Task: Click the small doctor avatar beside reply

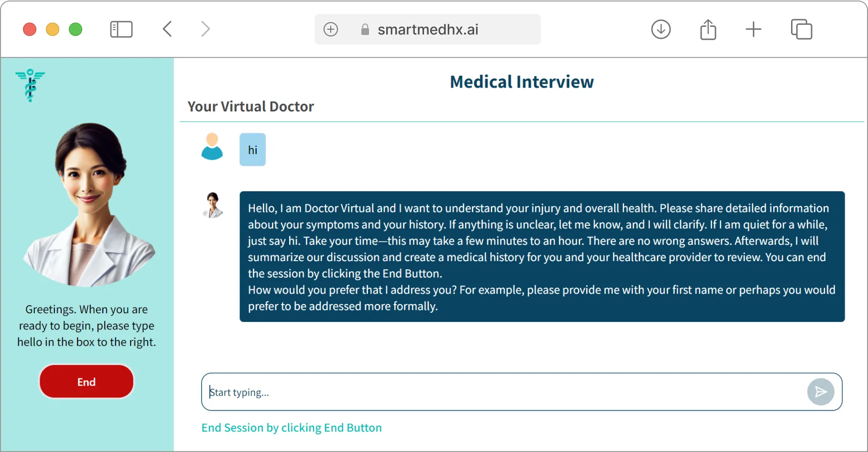Action: [x=213, y=205]
